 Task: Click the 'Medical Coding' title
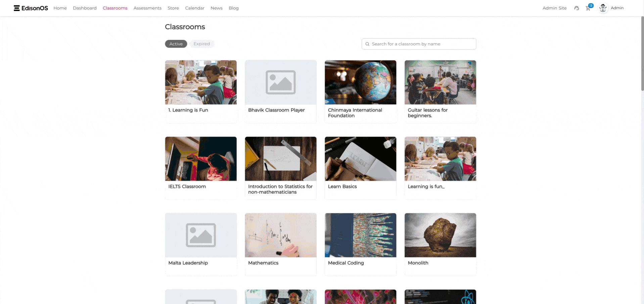coord(346,263)
